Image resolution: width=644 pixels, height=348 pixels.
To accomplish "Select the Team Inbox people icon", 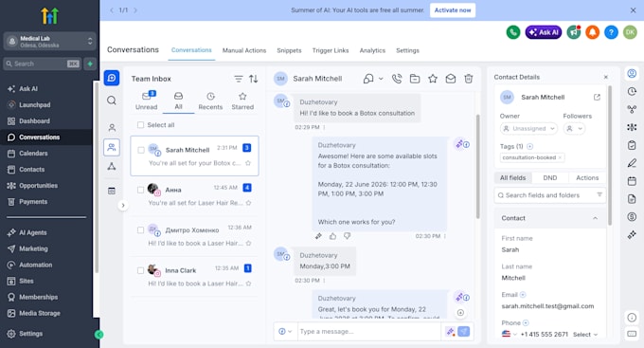I will pos(112,147).
